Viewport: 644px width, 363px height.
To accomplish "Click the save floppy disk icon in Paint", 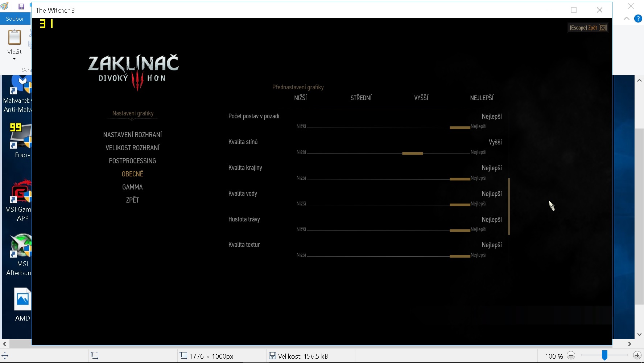I will pos(21,7).
